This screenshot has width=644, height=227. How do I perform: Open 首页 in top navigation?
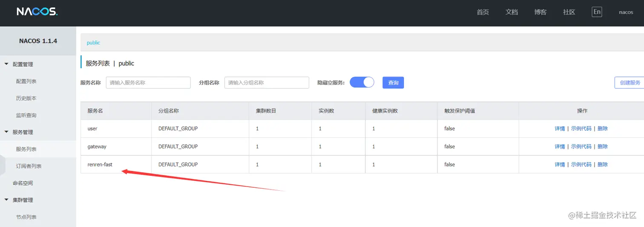point(483,12)
